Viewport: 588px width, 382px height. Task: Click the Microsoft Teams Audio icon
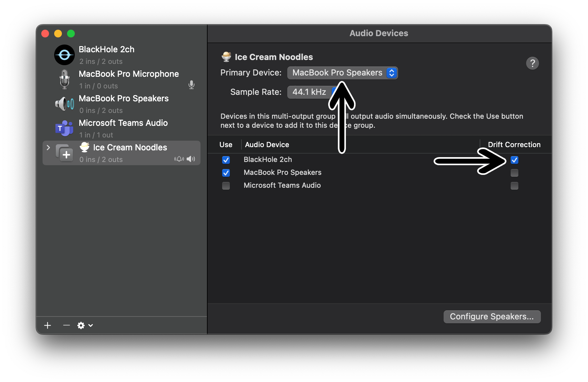(64, 128)
